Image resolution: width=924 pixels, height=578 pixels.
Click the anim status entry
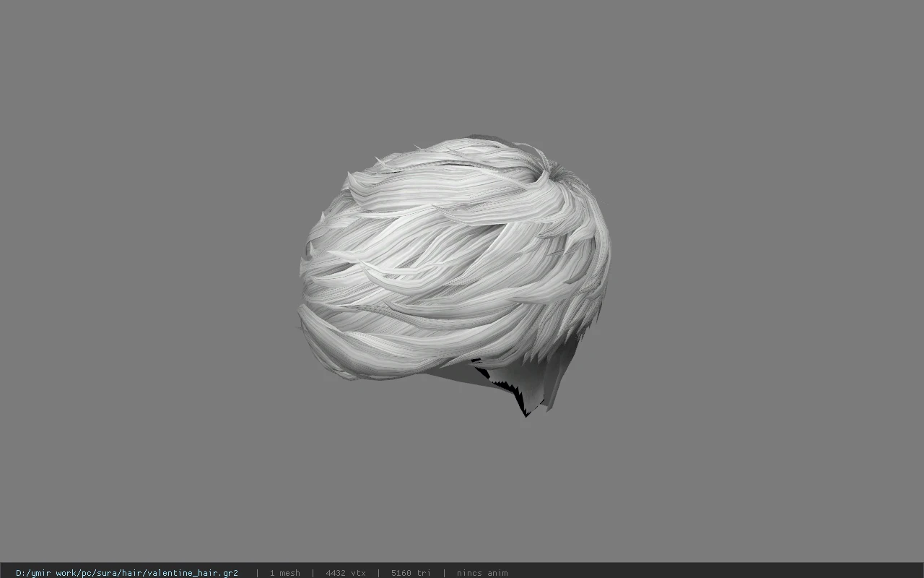pyautogui.click(x=482, y=573)
